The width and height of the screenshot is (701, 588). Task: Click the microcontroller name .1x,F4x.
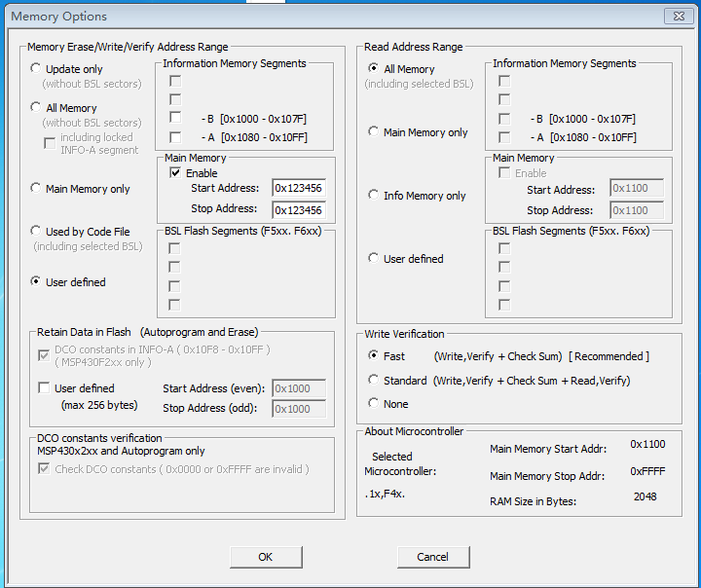click(385, 494)
